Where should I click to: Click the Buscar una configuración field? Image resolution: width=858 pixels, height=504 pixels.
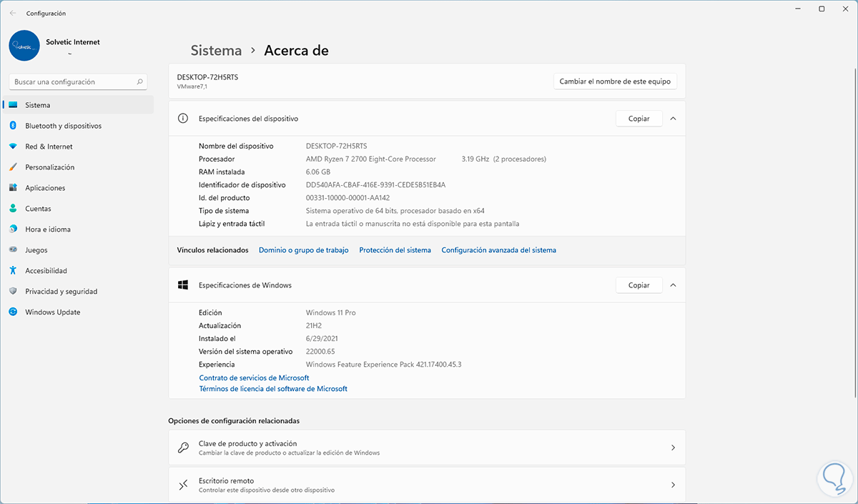tap(71, 82)
